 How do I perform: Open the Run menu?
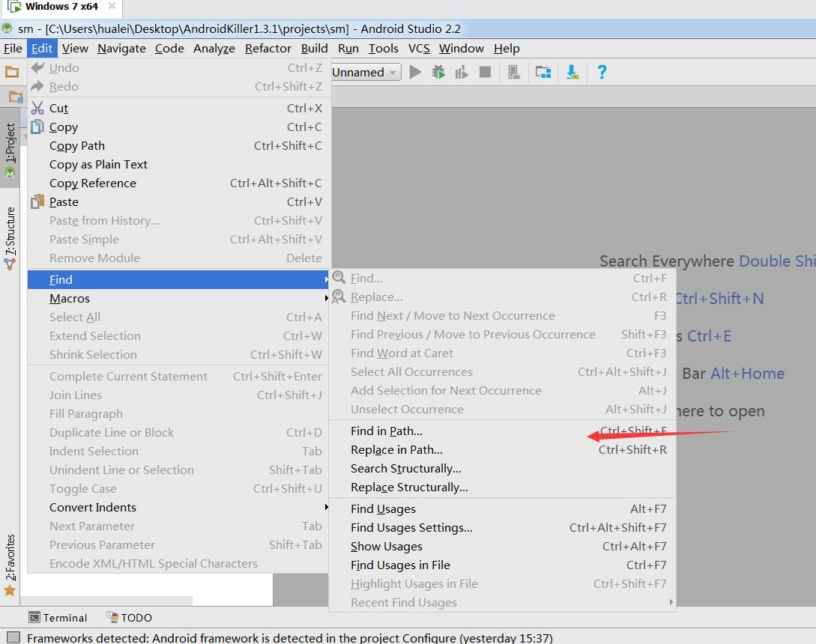coord(348,49)
